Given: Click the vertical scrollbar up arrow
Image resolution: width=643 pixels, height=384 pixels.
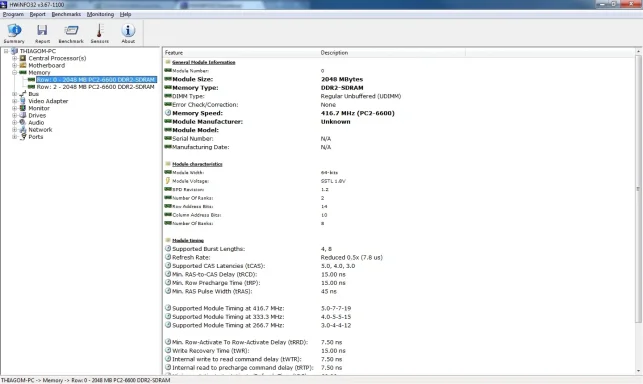Looking at the screenshot, I should (x=638, y=52).
